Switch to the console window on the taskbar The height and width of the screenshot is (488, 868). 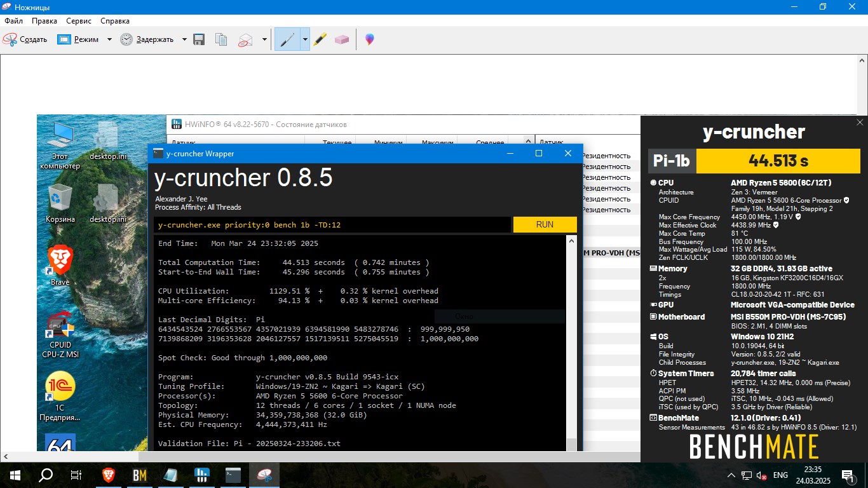pyautogui.click(x=233, y=475)
